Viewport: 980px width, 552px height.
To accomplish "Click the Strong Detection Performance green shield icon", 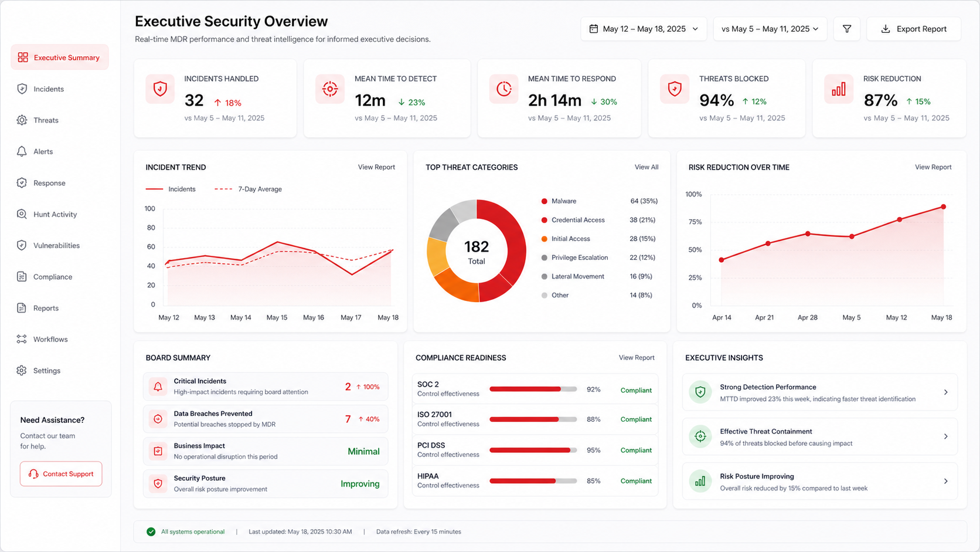I will (700, 392).
